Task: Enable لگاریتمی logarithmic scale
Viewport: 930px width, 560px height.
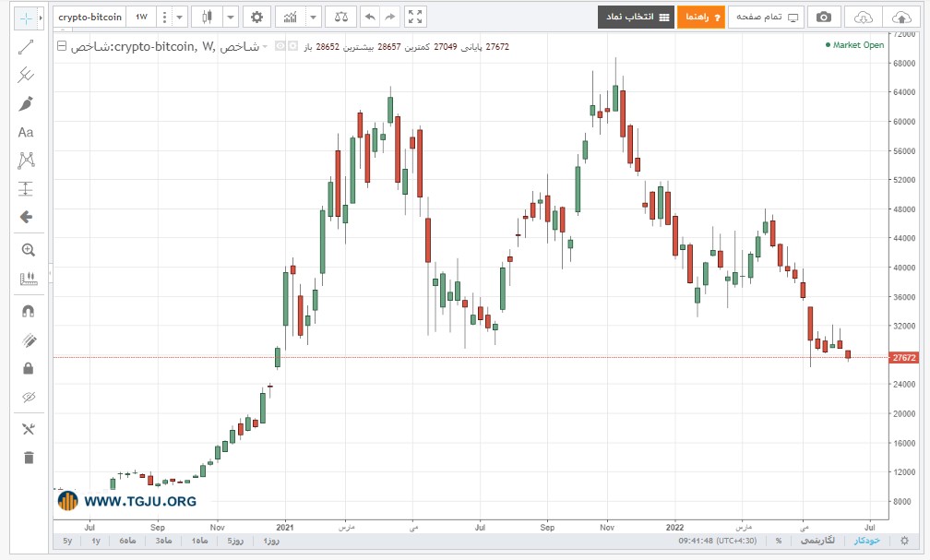Action: click(x=817, y=541)
